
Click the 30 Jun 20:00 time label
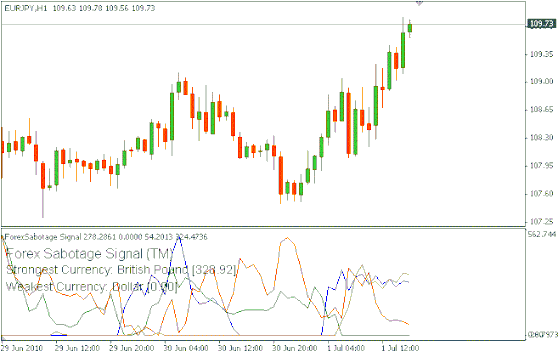click(295, 348)
